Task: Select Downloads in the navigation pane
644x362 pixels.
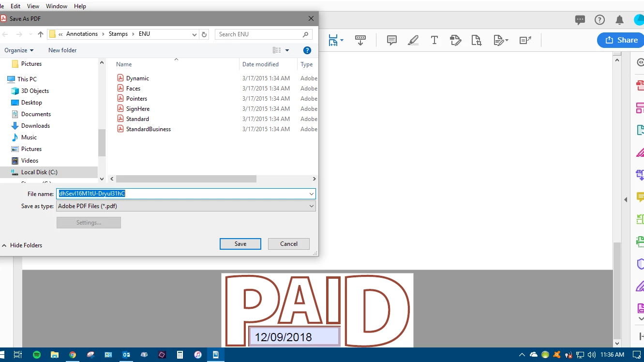Action: click(x=35, y=126)
